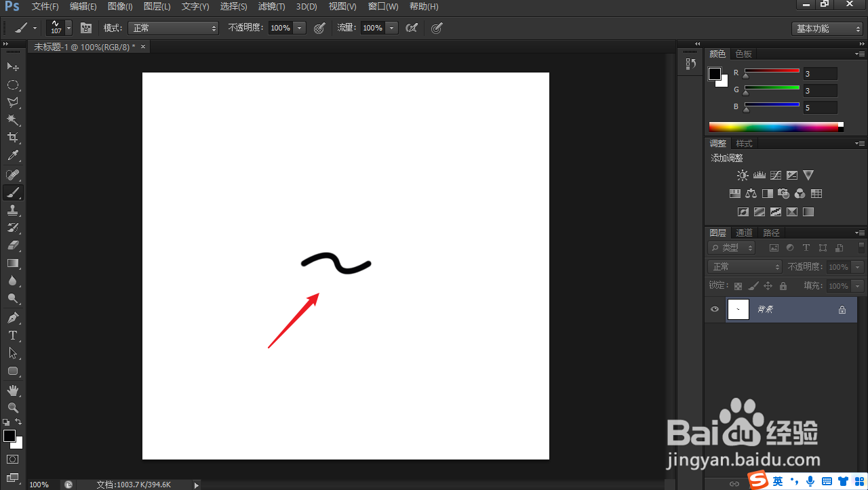Toggle the brush panel button
This screenshot has width=868, height=490.
(86, 28)
